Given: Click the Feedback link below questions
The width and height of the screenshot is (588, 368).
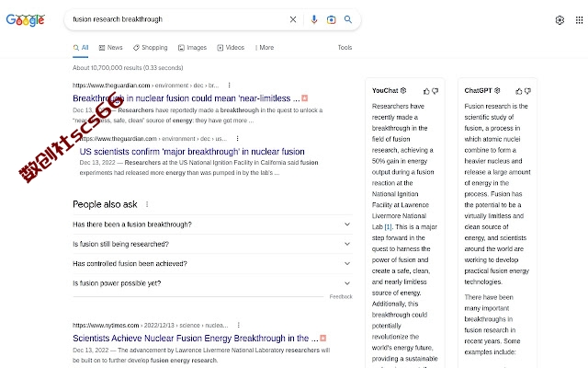Looking at the screenshot, I should tap(341, 296).
